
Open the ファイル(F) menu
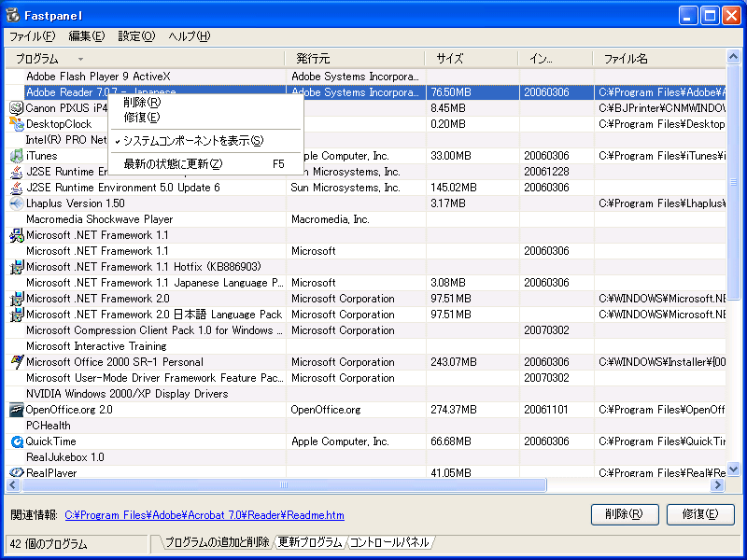pos(33,36)
